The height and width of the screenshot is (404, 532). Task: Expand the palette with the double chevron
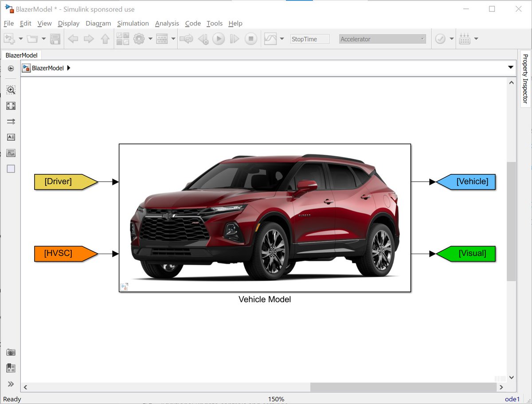click(11, 384)
